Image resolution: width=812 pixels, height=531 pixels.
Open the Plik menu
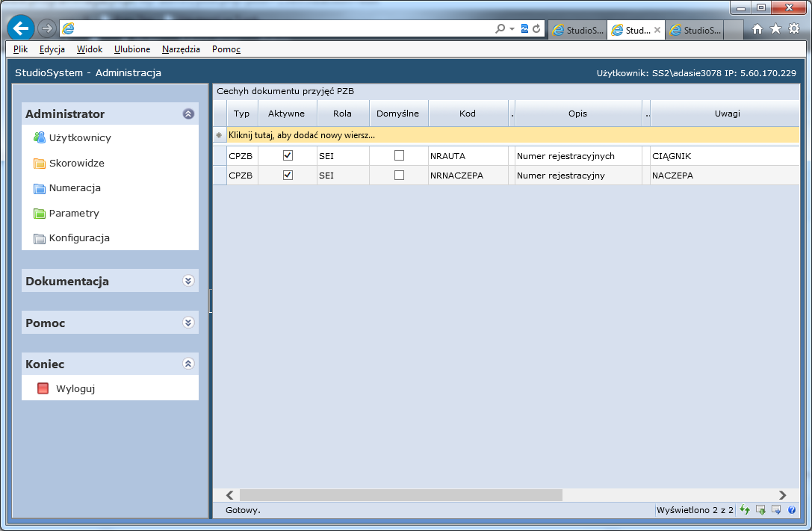(21, 49)
